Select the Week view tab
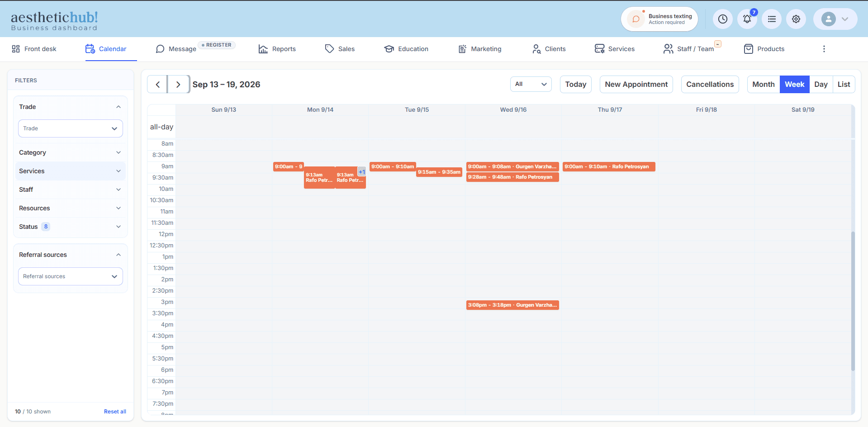868x427 pixels. coord(795,85)
